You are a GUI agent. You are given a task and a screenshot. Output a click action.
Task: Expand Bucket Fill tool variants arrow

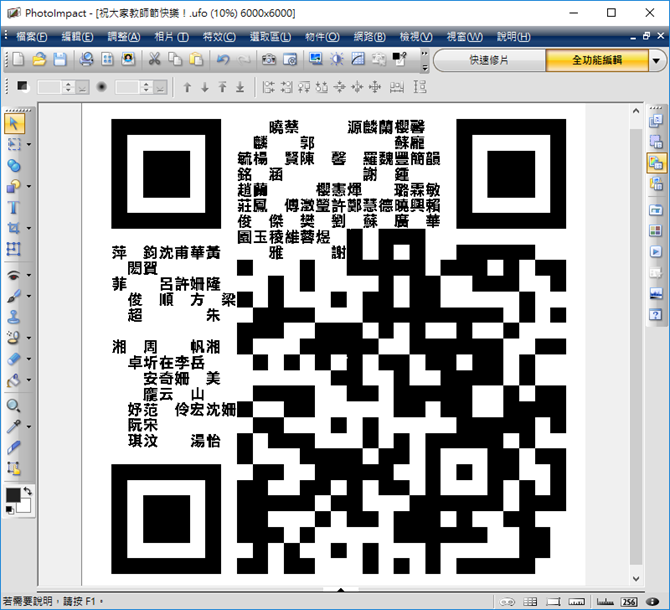click(x=29, y=380)
